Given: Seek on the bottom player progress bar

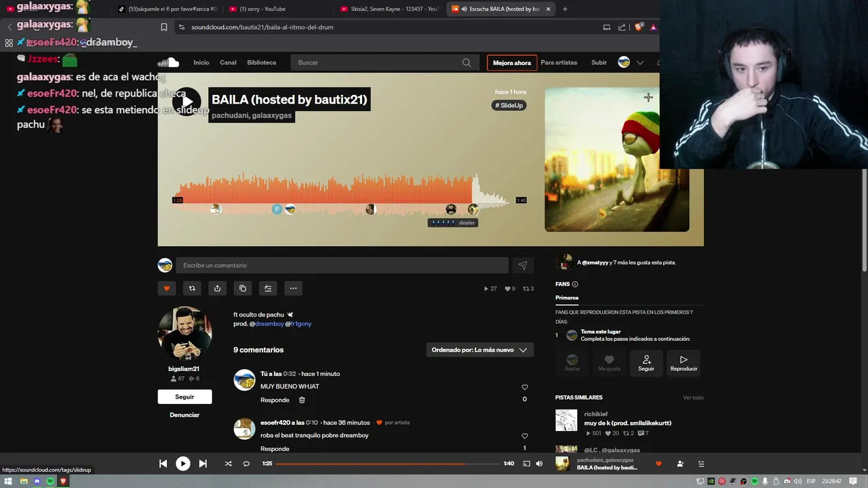Looking at the screenshot, I should click(387, 464).
